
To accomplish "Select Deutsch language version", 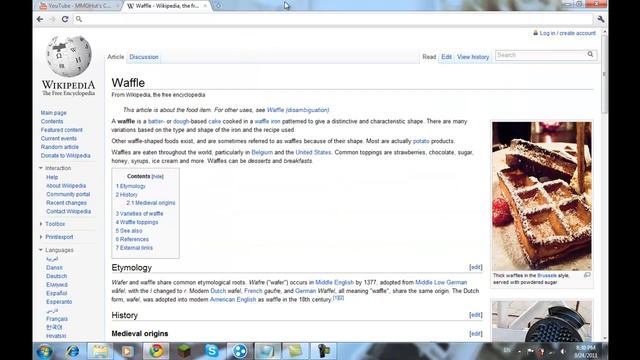I will pos(56,276).
